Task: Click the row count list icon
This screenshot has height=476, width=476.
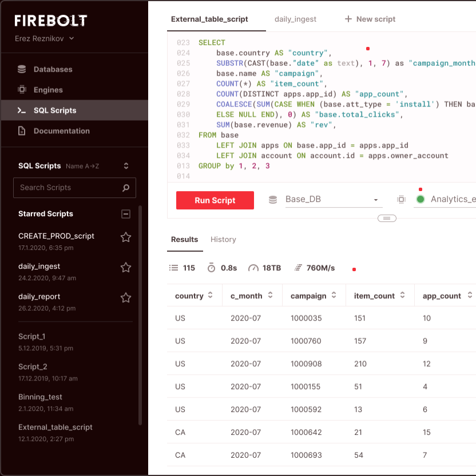Action: pos(174,268)
